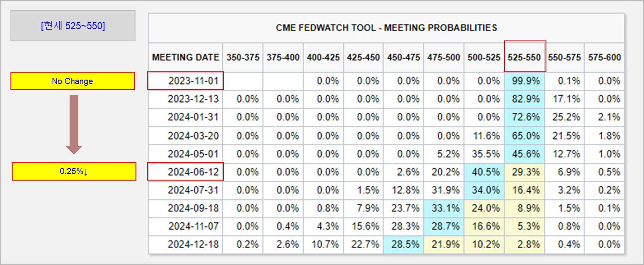Image resolution: width=644 pixels, height=265 pixels.
Task: Click the '6.9%' cell in 2024-06-12 row
Action: pos(565,172)
